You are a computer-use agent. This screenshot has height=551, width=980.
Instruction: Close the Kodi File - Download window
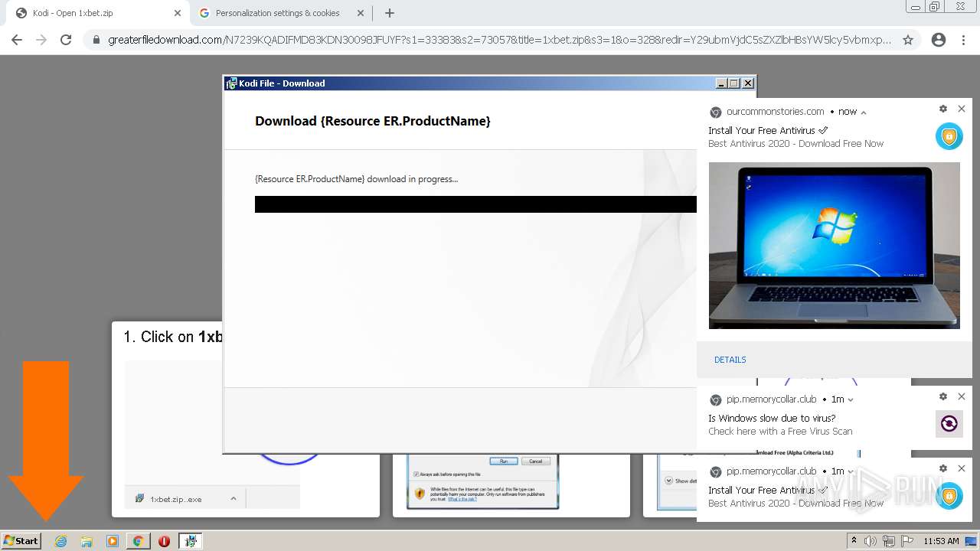748,83
